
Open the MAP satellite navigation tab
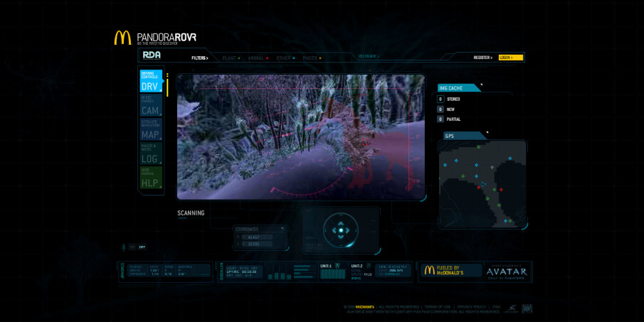pyautogui.click(x=151, y=129)
